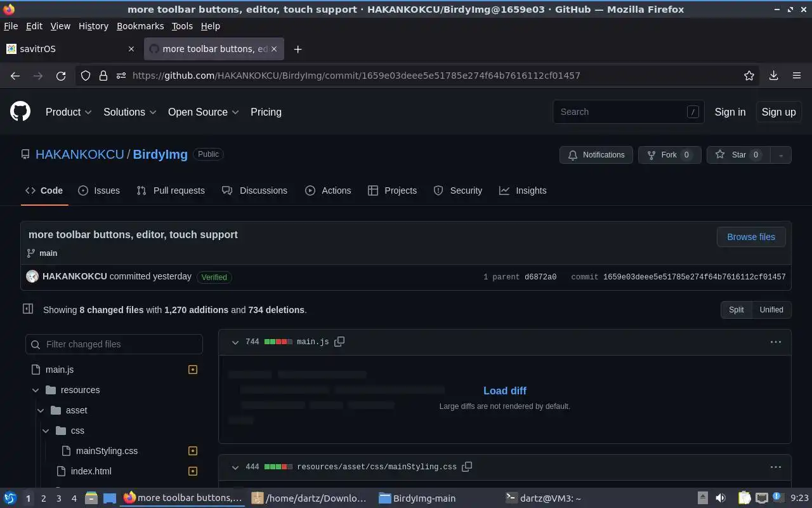Switch to the savitrOS tab
The width and height of the screenshot is (812, 508).
pyautogui.click(x=70, y=49)
